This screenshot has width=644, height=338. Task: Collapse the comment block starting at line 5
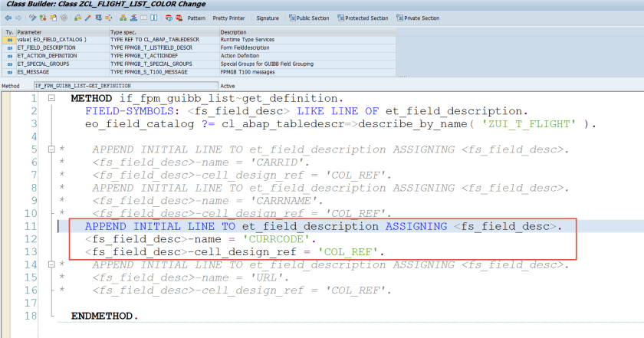point(51,149)
